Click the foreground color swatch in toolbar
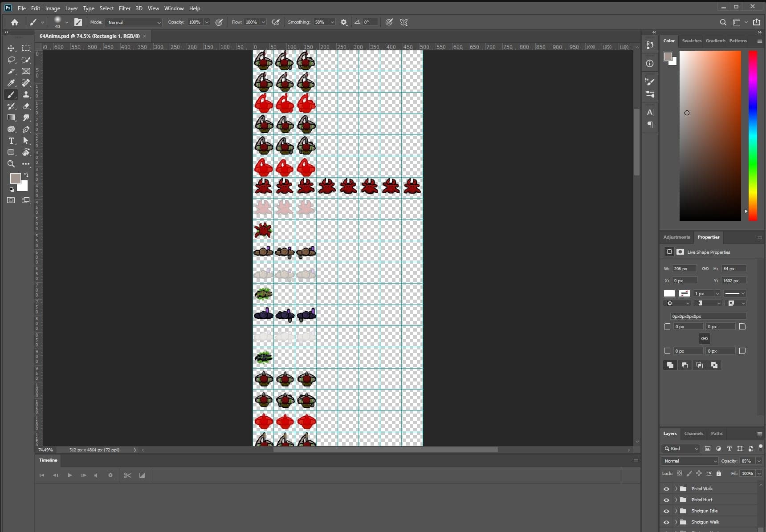 [x=16, y=179]
